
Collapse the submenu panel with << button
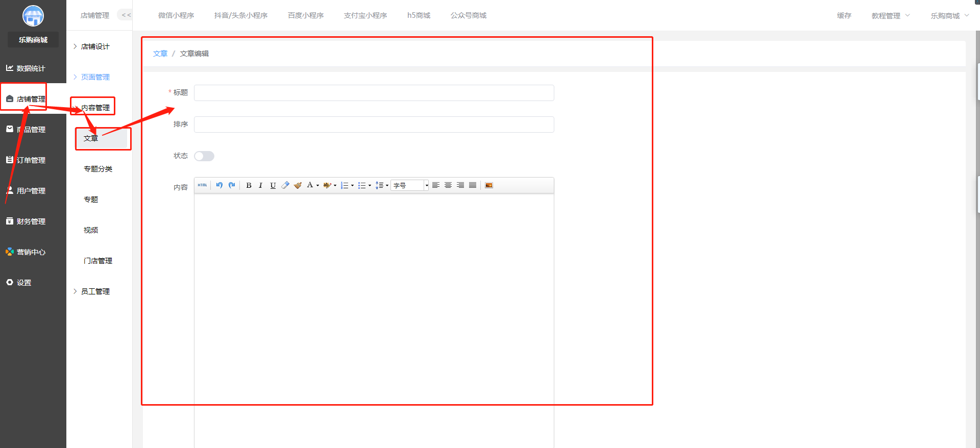[126, 15]
